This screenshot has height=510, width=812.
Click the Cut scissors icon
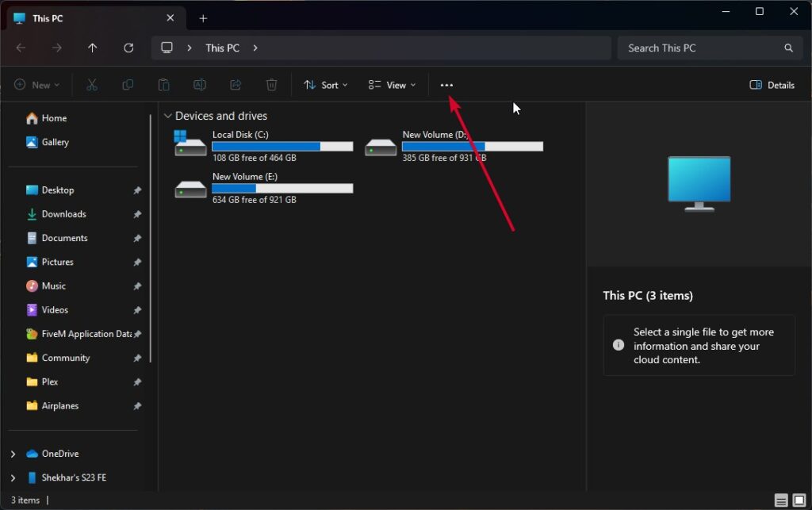[92, 85]
